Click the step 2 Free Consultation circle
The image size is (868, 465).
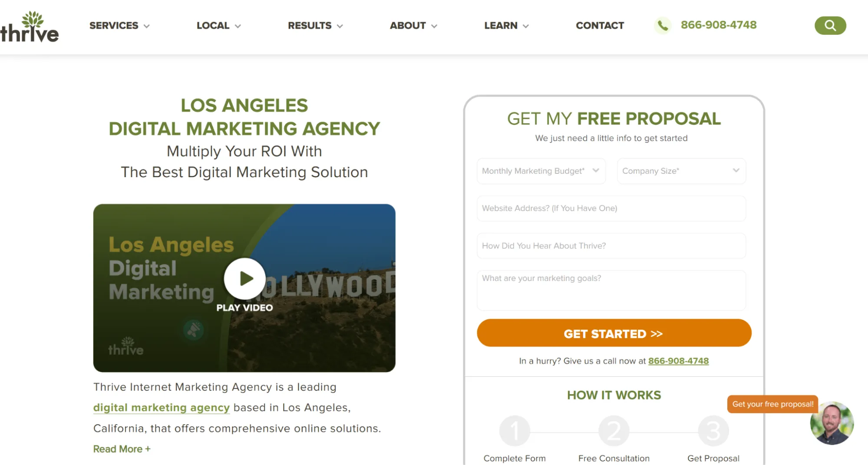pos(614,431)
